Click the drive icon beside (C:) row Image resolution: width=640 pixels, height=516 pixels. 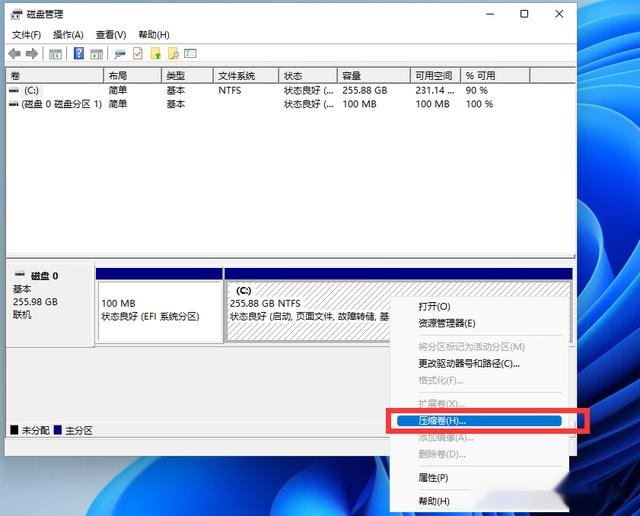(14, 90)
